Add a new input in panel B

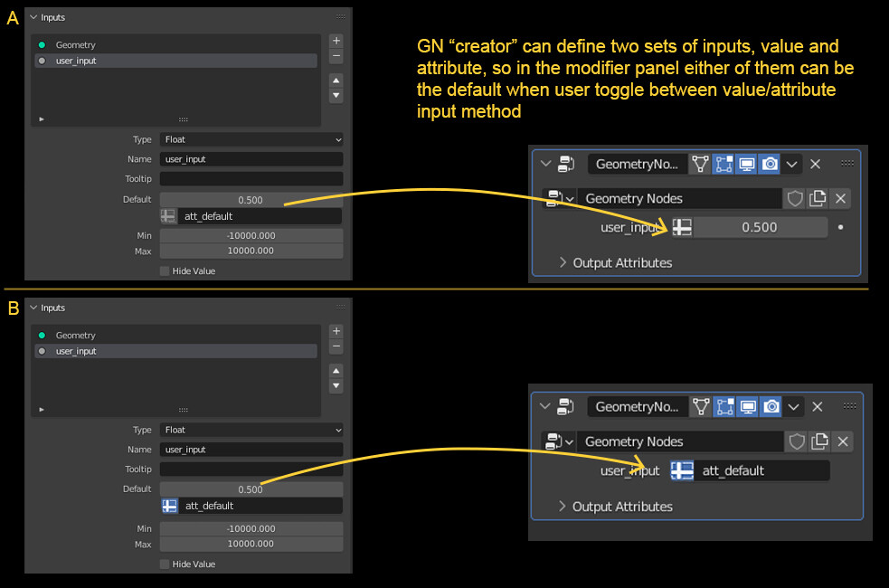pos(336,331)
